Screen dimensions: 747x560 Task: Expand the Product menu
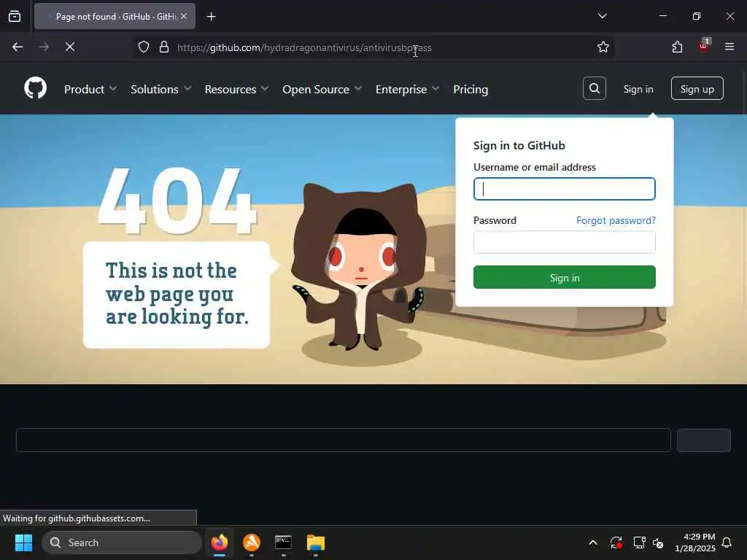tap(90, 89)
